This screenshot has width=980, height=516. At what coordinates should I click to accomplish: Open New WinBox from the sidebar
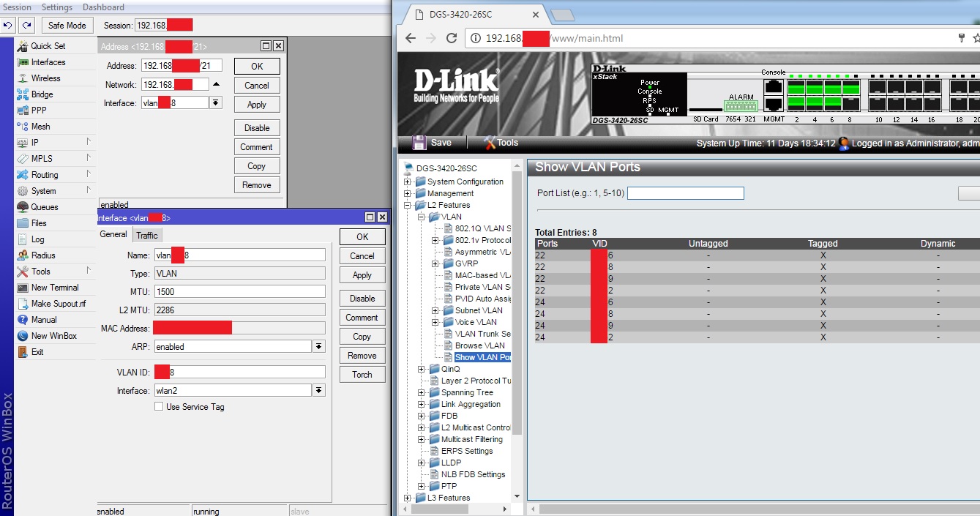click(x=53, y=336)
